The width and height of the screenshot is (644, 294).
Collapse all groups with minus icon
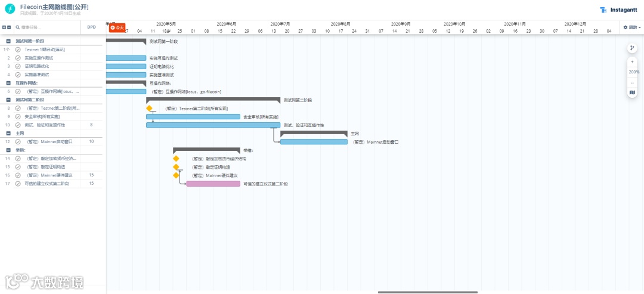[9, 27]
